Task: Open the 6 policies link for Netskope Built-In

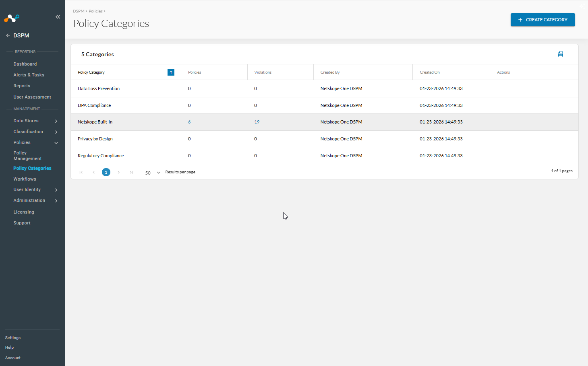Action: click(189, 122)
